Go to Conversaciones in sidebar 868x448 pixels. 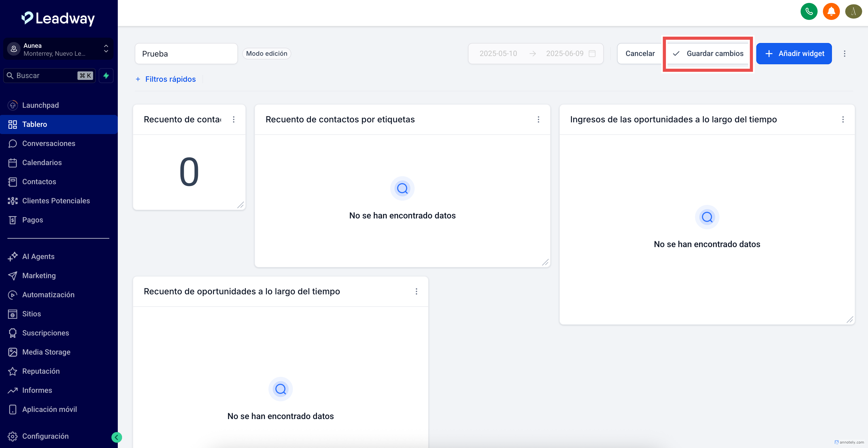pos(49,143)
